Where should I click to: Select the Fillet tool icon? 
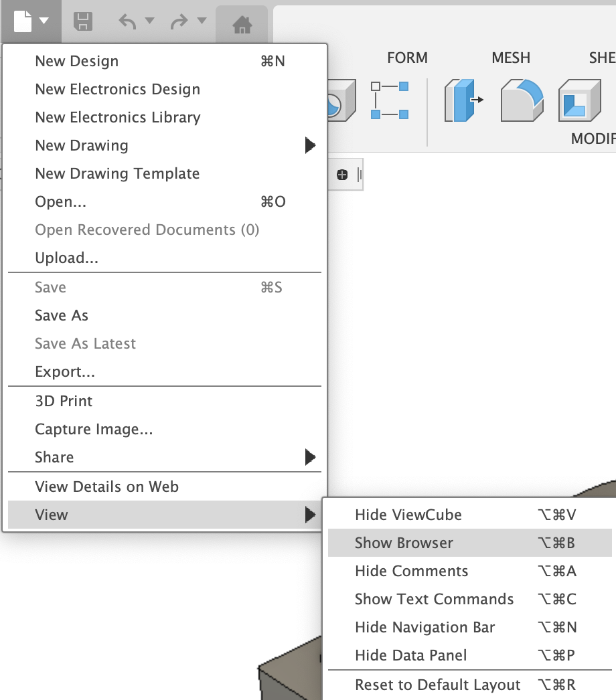tap(522, 100)
